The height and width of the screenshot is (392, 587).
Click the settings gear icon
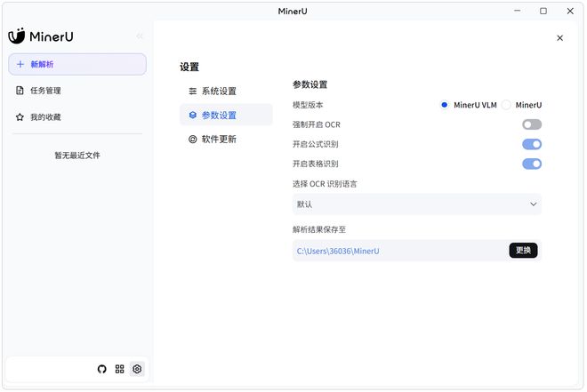pos(137,369)
